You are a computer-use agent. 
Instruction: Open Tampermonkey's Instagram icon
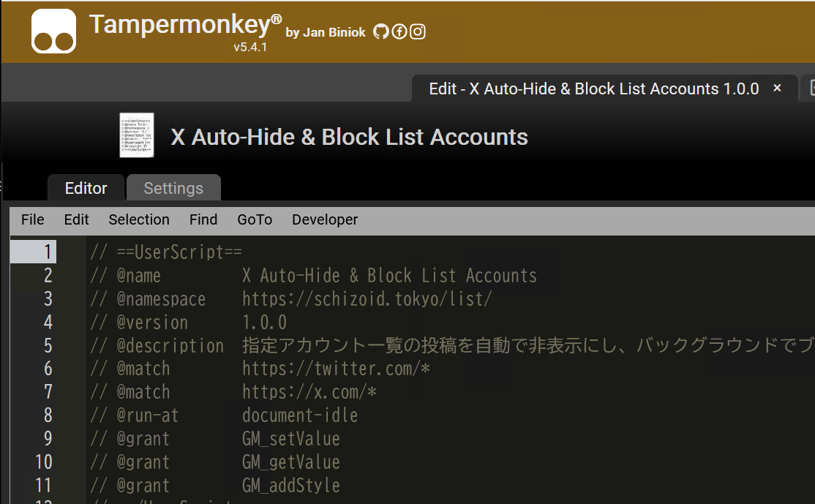[418, 31]
